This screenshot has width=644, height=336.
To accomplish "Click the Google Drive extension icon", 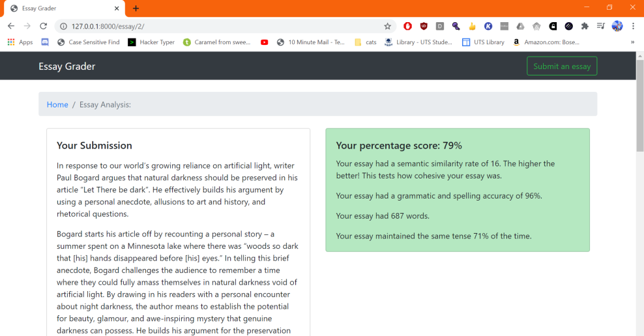I will coord(520,26).
